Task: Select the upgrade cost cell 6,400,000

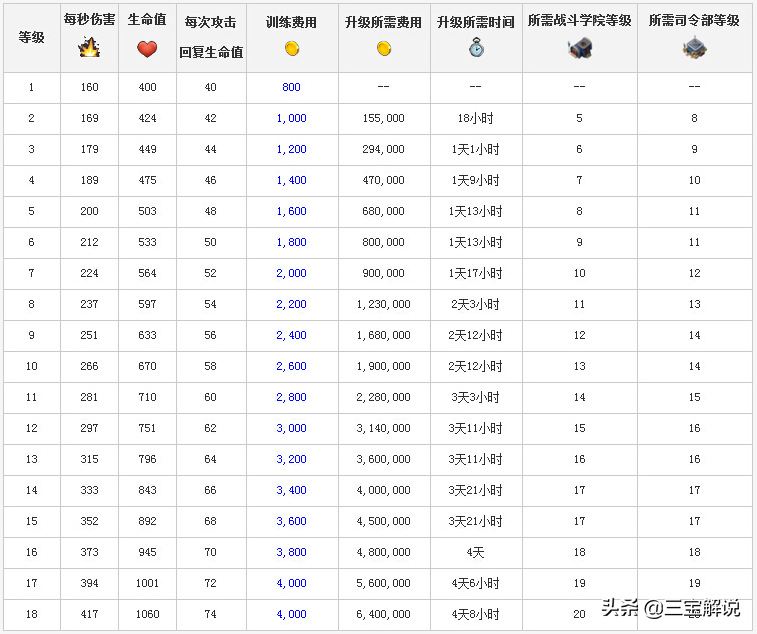Action: [x=384, y=614]
